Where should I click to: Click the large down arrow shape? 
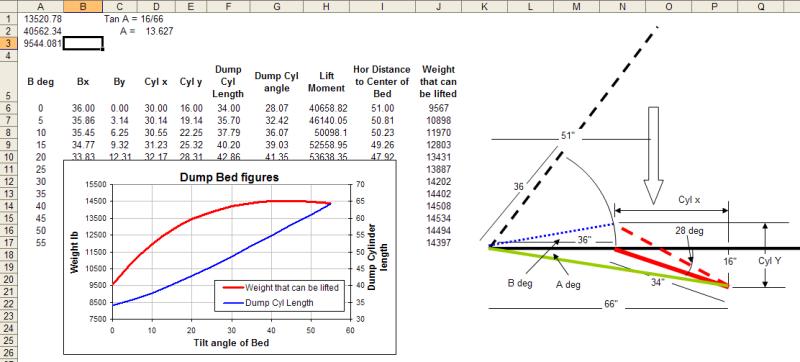[x=653, y=156]
